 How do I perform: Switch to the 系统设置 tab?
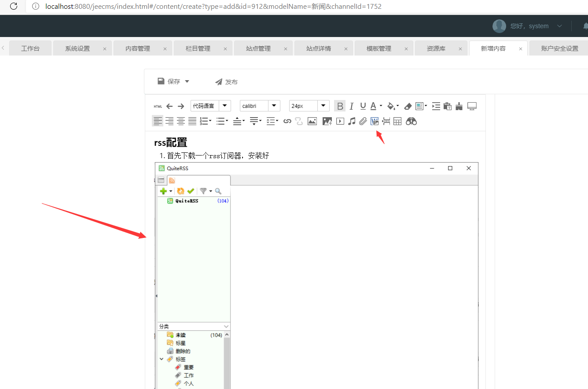[77, 48]
